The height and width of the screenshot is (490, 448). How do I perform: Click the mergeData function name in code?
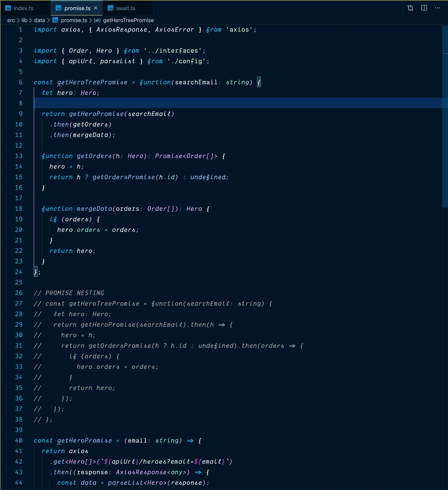95,209
